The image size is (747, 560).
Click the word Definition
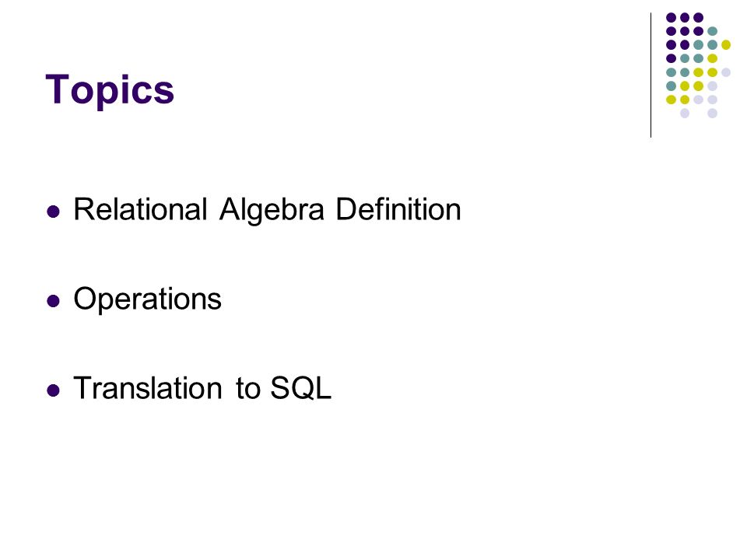398,209
